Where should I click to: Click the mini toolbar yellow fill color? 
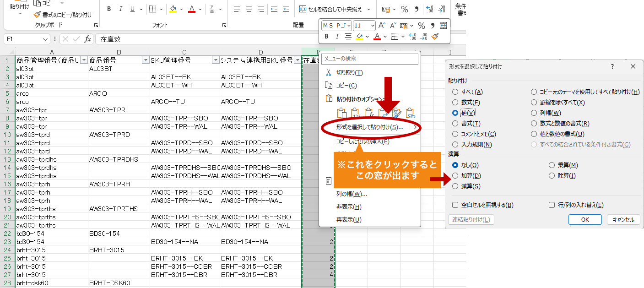[x=359, y=36]
